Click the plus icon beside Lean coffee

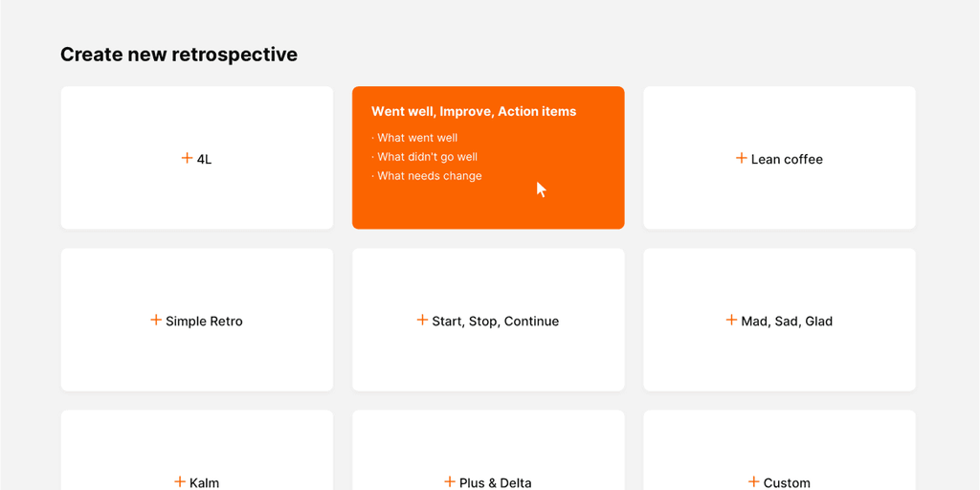pos(741,158)
